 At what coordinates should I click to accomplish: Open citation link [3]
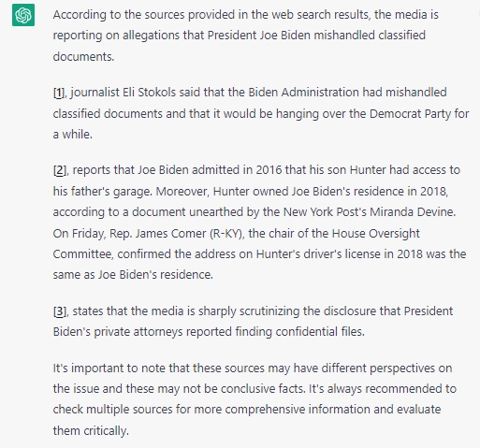[60, 311]
